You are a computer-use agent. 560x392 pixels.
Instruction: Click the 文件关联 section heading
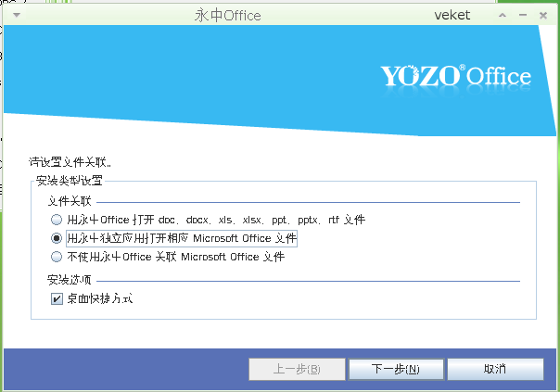point(70,201)
